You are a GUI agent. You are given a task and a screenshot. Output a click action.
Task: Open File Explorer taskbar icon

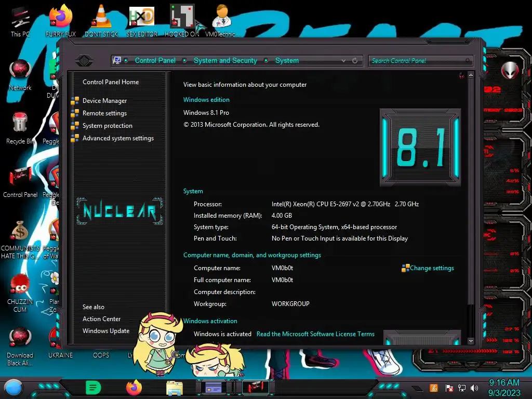pyautogui.click(x=175, y=388)
